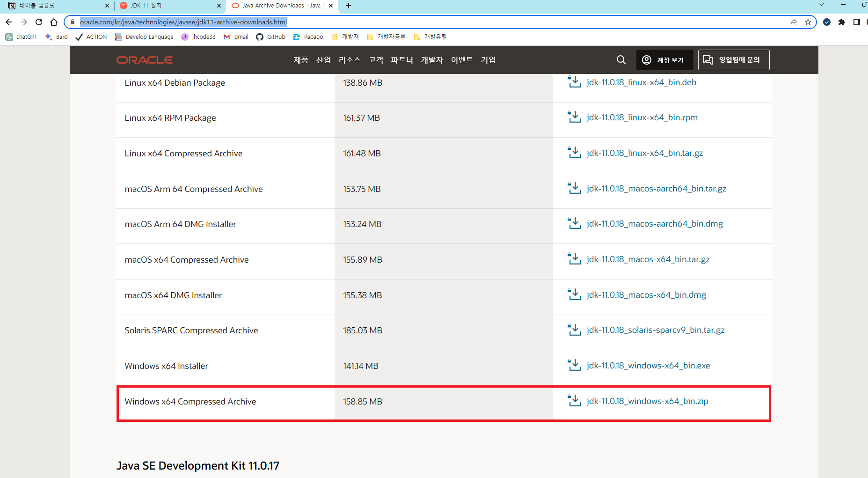The height and width of the screenshot is (478, 868).
Task: Open jdk-11.0.18_macos-x64_bin.tar.gz link
Action: (648, 259)
